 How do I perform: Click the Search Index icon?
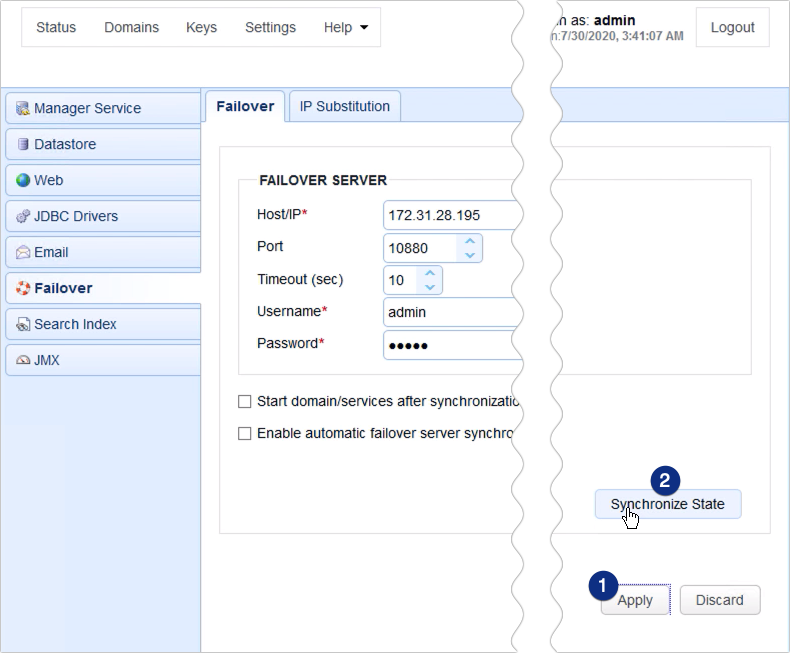pos(23,324)
